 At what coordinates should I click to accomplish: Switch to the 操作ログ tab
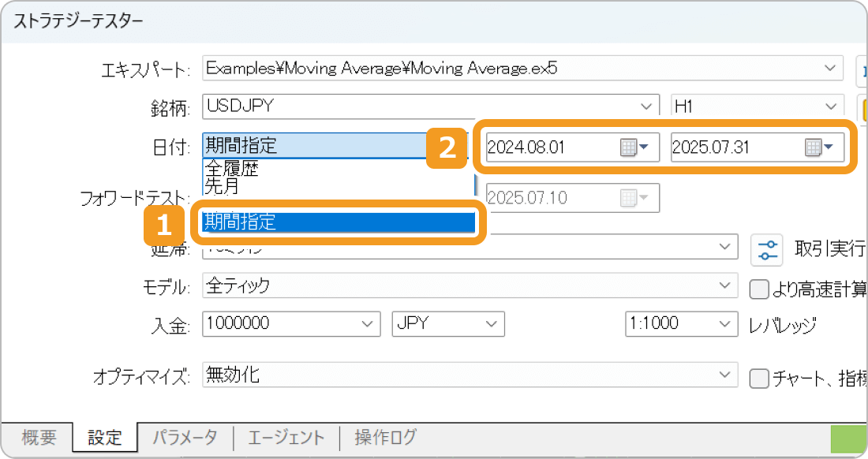(x=383, y=438)
